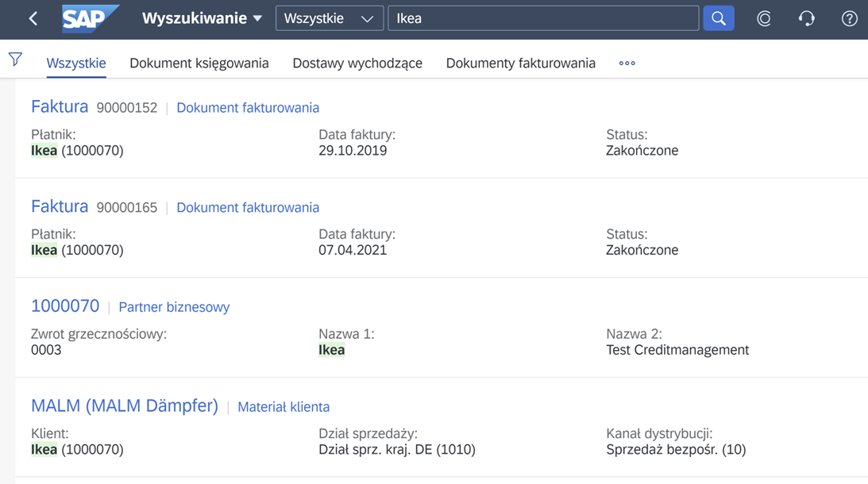Select document number 90000152
The height and width of the screenshot is (484, 868).
click(x=127, y=108)
